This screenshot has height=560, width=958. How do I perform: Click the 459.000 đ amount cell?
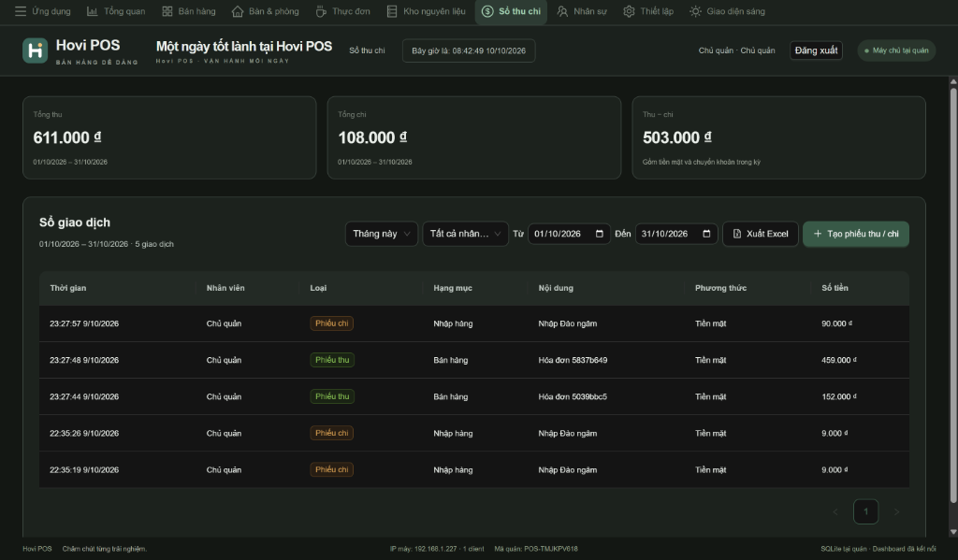click(x=839, y=360)
